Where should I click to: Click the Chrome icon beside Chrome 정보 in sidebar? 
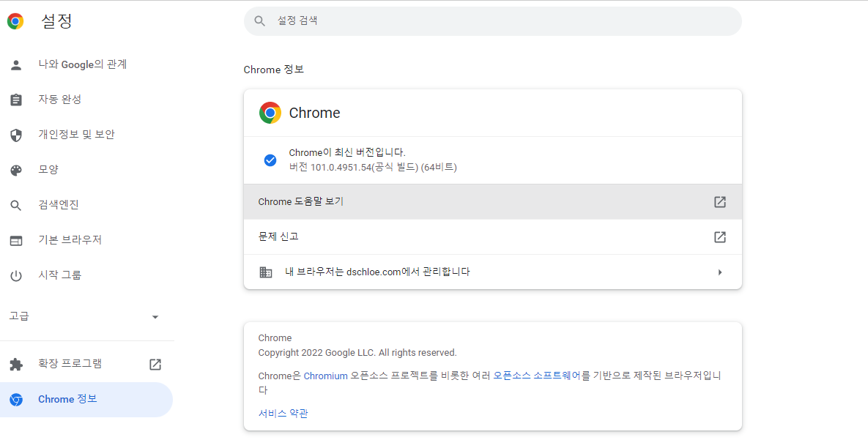(16, 400)
